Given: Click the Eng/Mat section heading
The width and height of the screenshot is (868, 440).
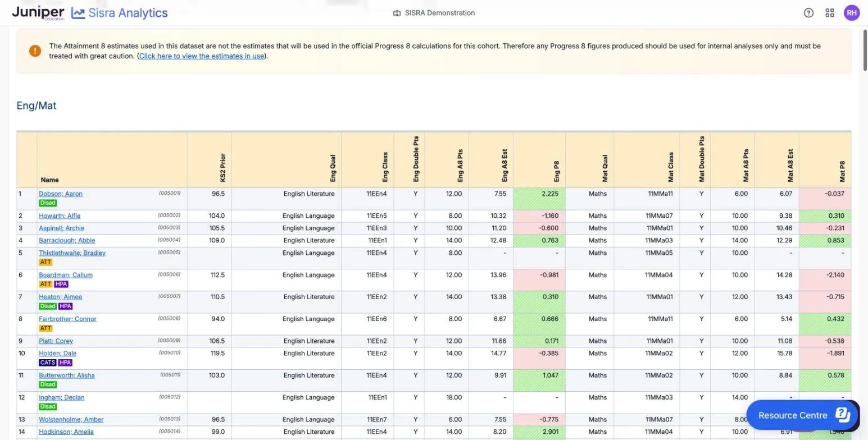Looking at the screenshot, I should (37, 106).
